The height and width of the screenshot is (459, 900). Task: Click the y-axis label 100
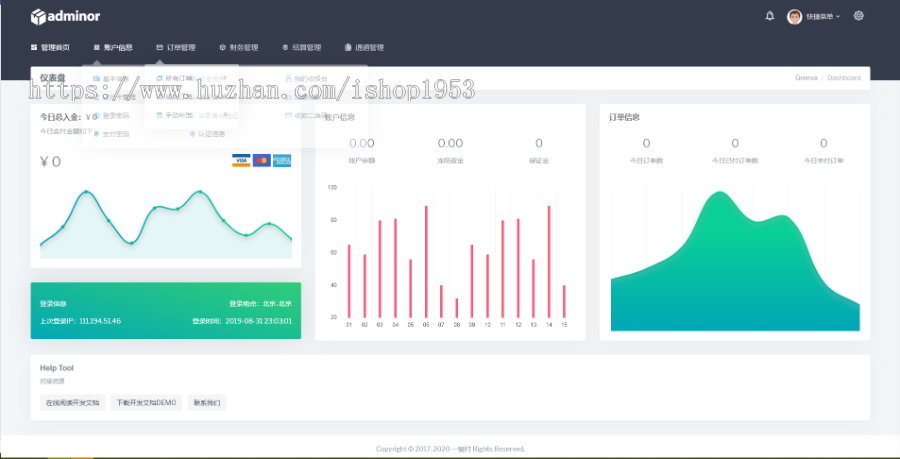coord(332,187)
